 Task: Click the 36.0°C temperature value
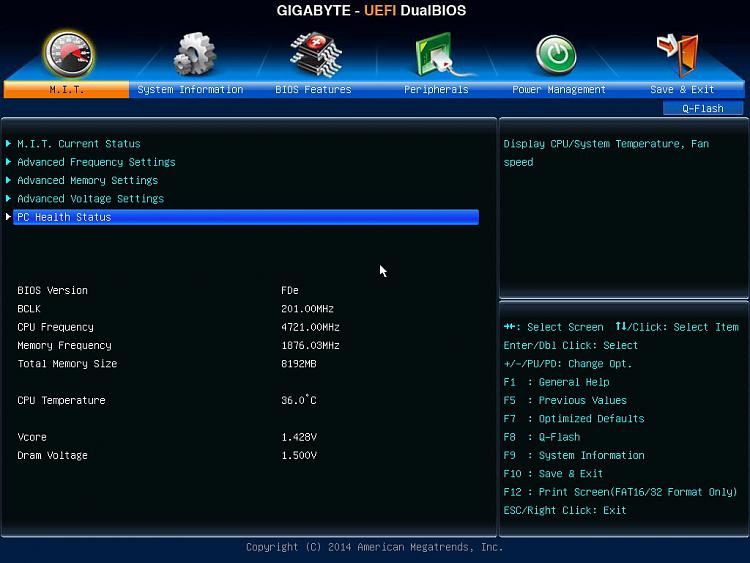pos(298,400)
